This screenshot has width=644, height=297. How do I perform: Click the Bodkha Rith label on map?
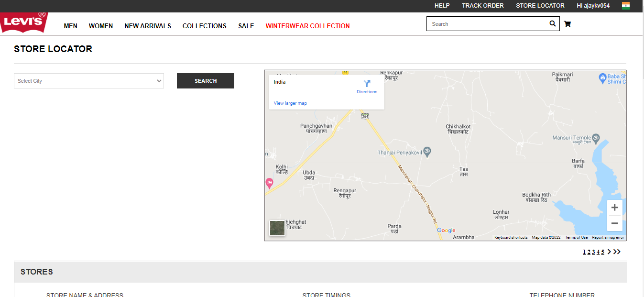pyautogui.click(x=536, y=197)
